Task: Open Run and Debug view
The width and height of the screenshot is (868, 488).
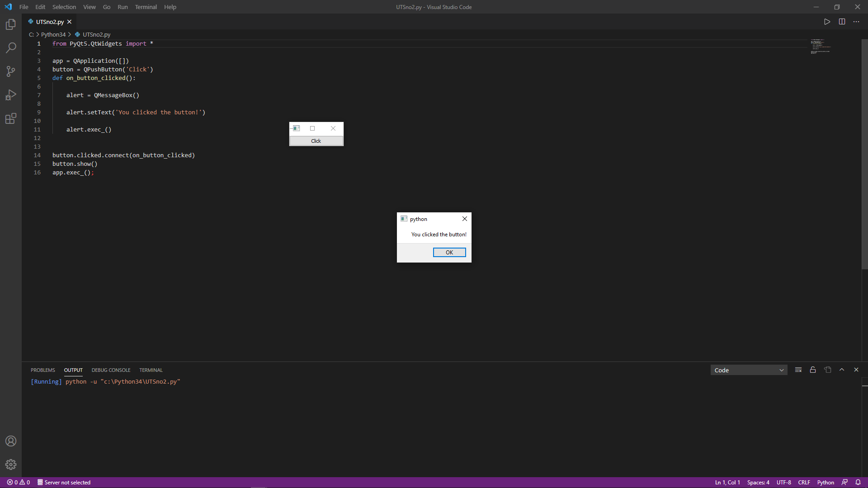Action: [11, 95]
